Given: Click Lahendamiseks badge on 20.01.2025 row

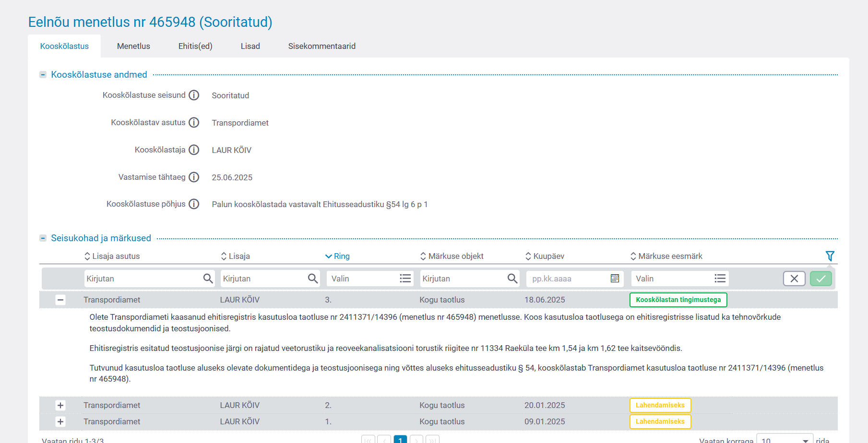Looking at the screenshot, I should [x=660, y=405].
